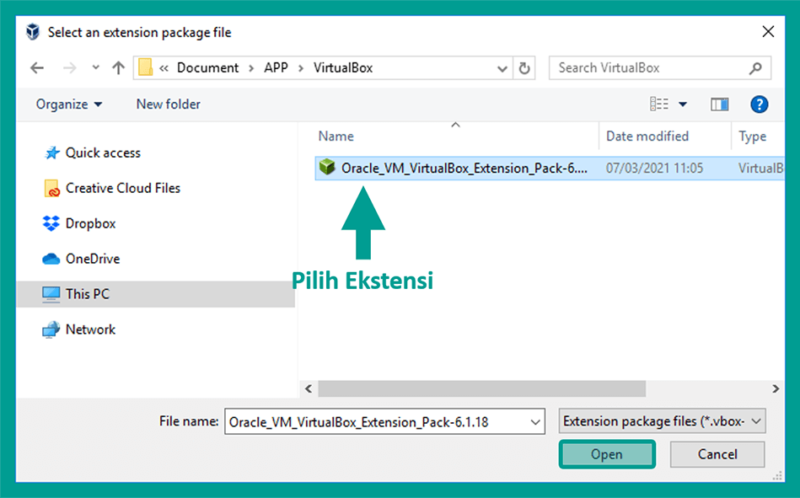Open Quick access in the sidebar

(92, 153)
